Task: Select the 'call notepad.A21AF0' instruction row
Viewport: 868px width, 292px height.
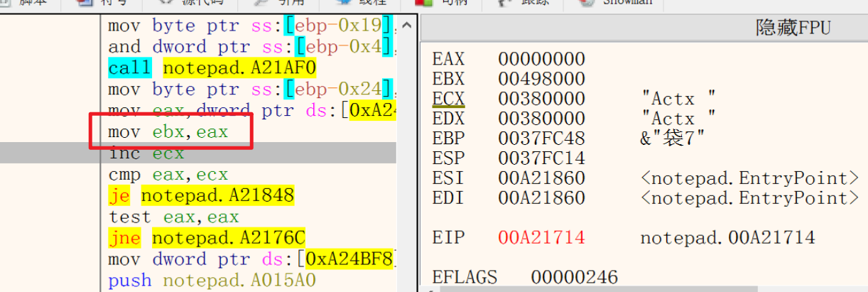Action: tap(212, 68)
